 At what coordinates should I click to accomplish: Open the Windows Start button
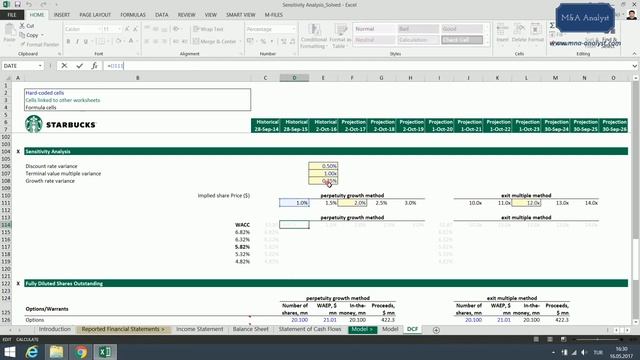click(9, 352)
